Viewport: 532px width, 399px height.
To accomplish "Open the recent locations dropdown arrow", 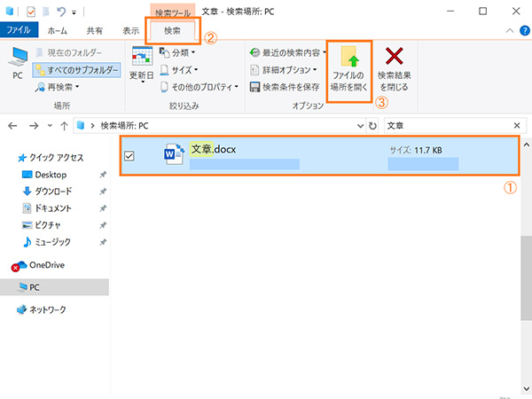I will (50, 126).
